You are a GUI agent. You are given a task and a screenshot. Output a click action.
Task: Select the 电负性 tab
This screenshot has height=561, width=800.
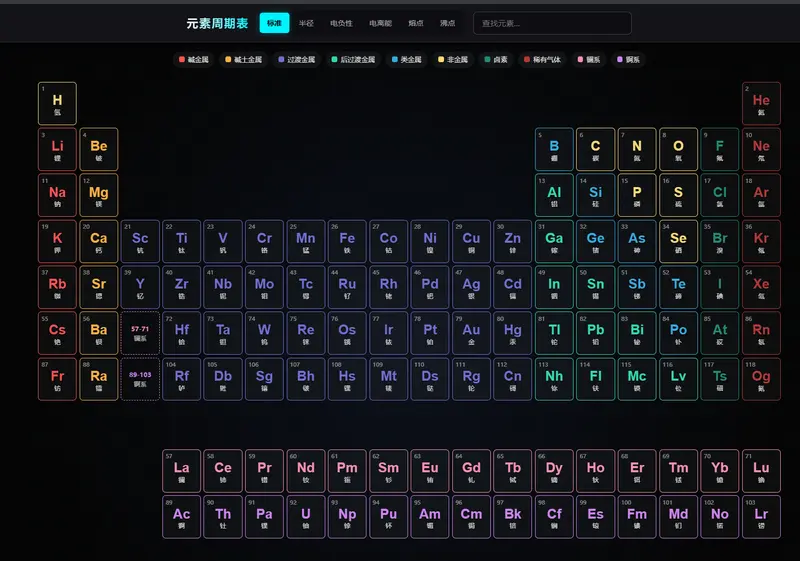341,23
